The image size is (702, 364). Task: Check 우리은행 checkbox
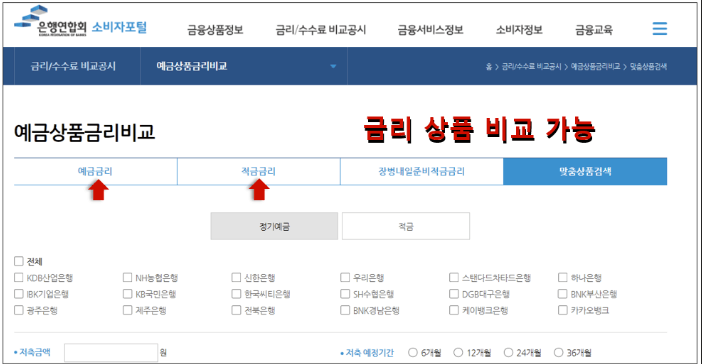tap(345, 278)
